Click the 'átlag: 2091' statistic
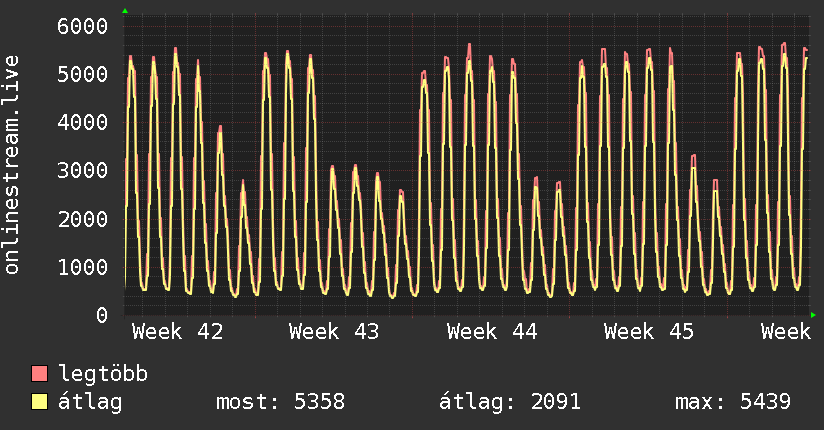The image size is (824, 430). pyautogui.click(x=510, y=403)
